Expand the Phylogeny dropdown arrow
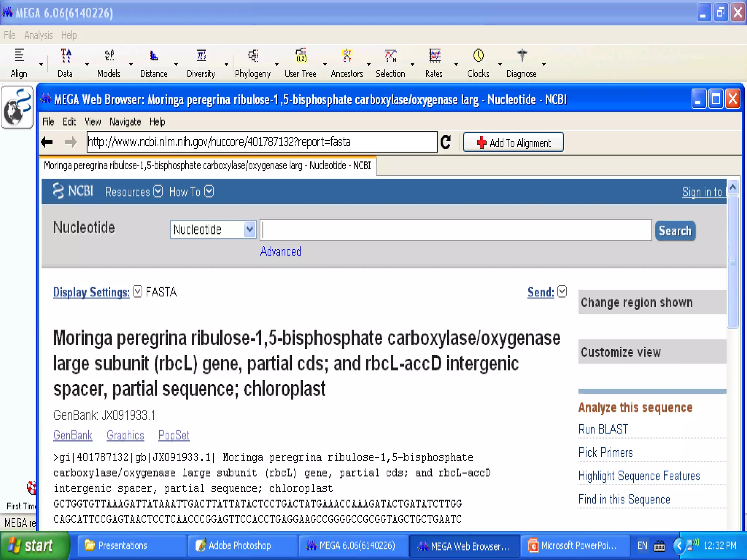 [277, 65]
